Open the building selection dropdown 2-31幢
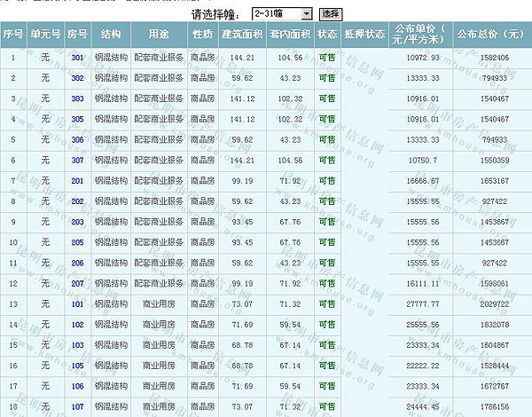Screen dimensions: 532x417 coord(282,14)
